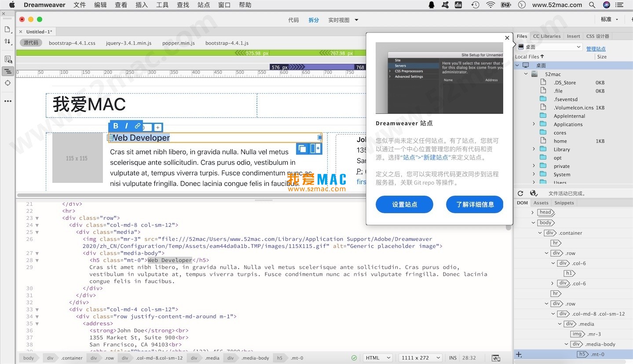The height and width of the screenshot is (364, 633).
Task: Open the 标准 workspace dropdown
Action: pos(610,19)
